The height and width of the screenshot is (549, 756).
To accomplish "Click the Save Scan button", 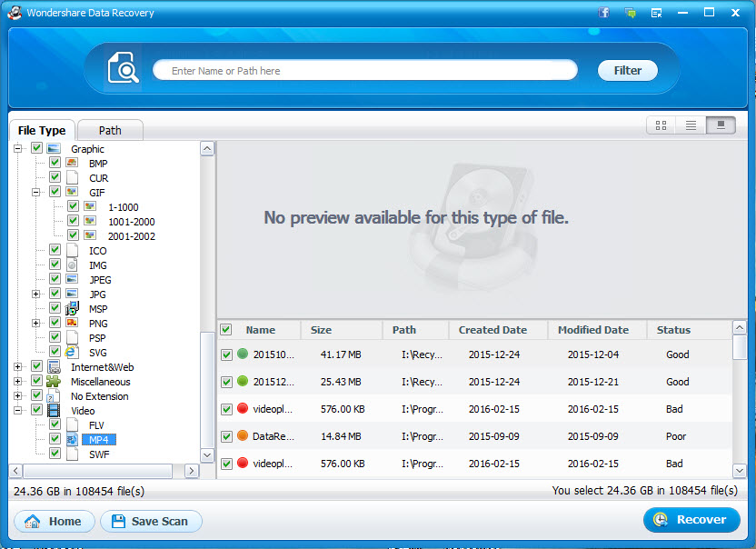I will 151,521.
